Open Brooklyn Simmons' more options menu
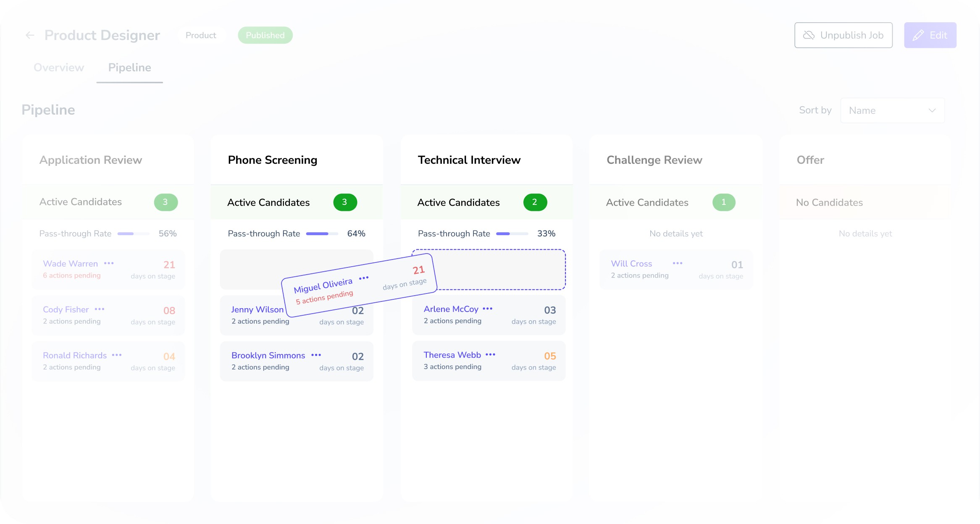The width and height of the screenshot is (980, 524). tap(316, 355)
